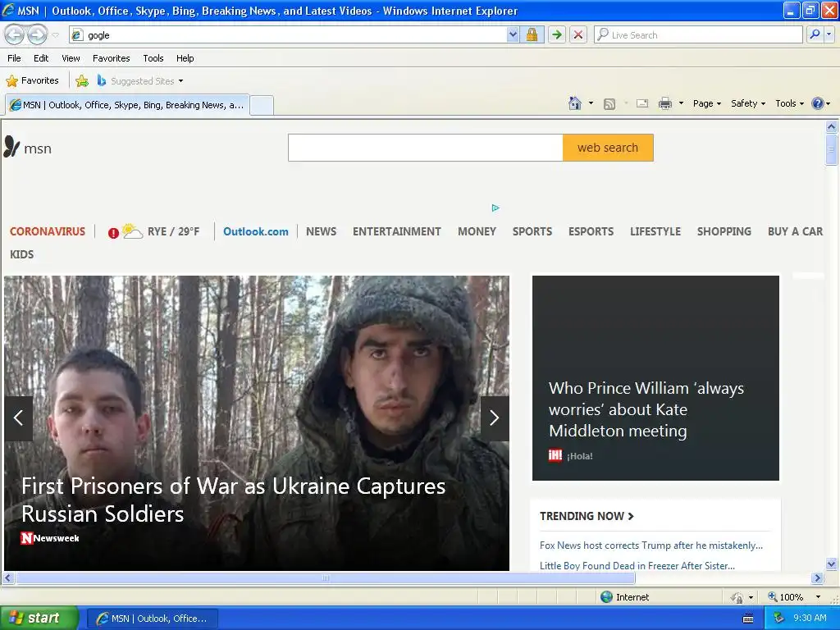Viewport: 840px width, 630px height.
Task: Click the security lock icon in address bar
Action: point(532,34)
